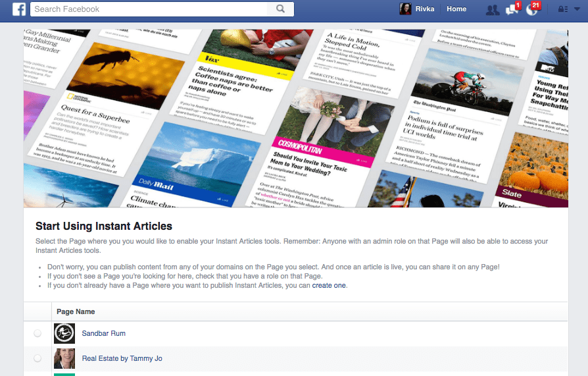Viewport: 588px width, 376px height.
Task: Click the Tammy Jo page photo thumbnail
Action: coord(64,358)
